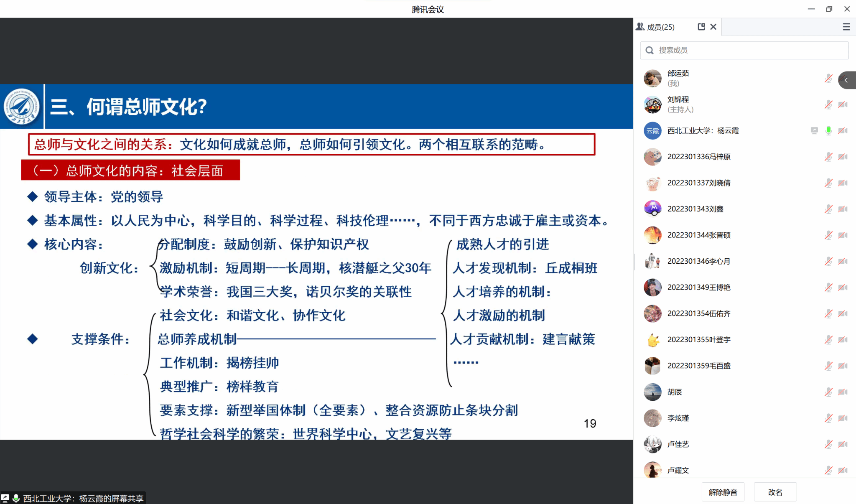The width and height of the screenshot is (856, 504).
Task: Close the 成员 members panel
Action: (x=713, y=27)
